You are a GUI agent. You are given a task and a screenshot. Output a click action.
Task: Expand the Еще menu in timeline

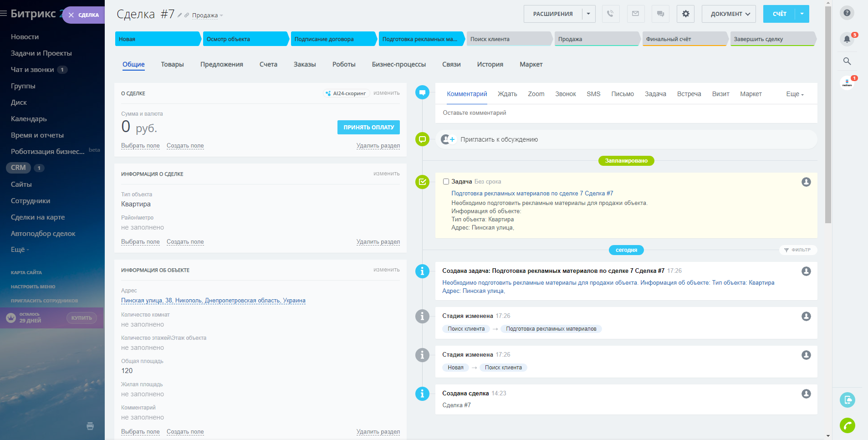795,94
